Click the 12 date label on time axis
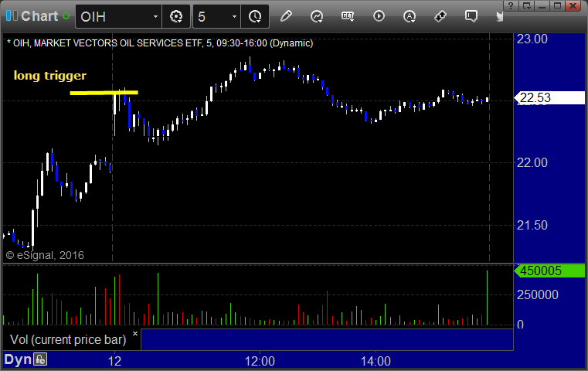588x371 pixels. [114, 361]
